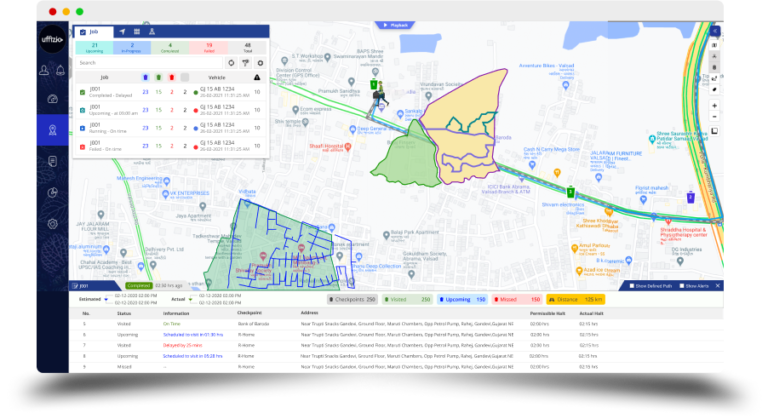Expand the Actual time dropdown arrow
768x419 pixels.
point(191,299)
